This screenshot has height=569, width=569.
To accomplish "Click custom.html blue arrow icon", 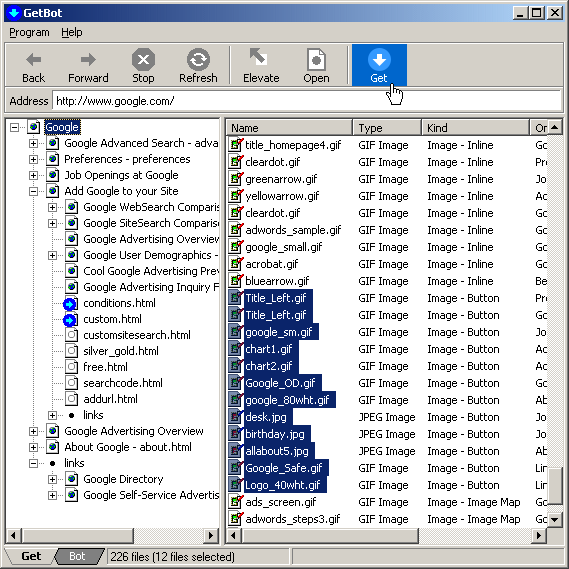I will 70,319.
